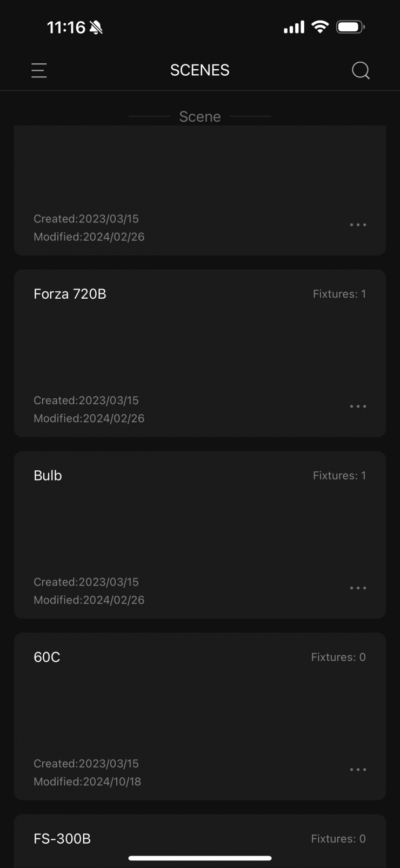The height and width of the screenshot is (868, 400).
Task: Tap the battery status icon
Action: [350, 27]
